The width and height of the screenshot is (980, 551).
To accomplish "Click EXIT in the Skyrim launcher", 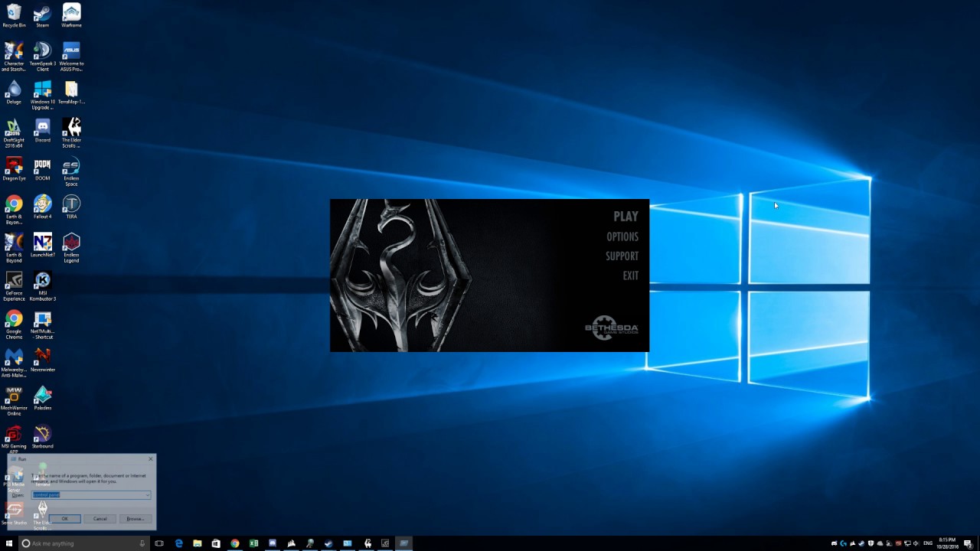I will 630,275.
